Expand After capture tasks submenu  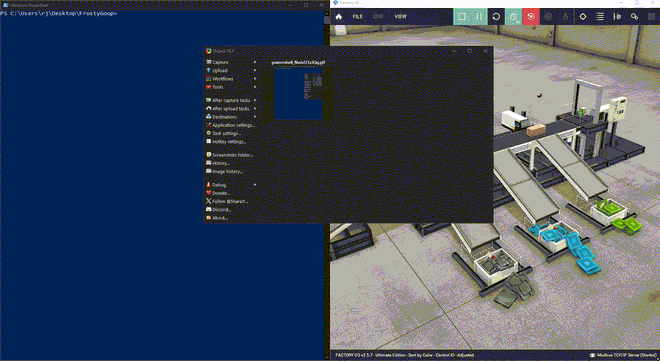(231, 100)
